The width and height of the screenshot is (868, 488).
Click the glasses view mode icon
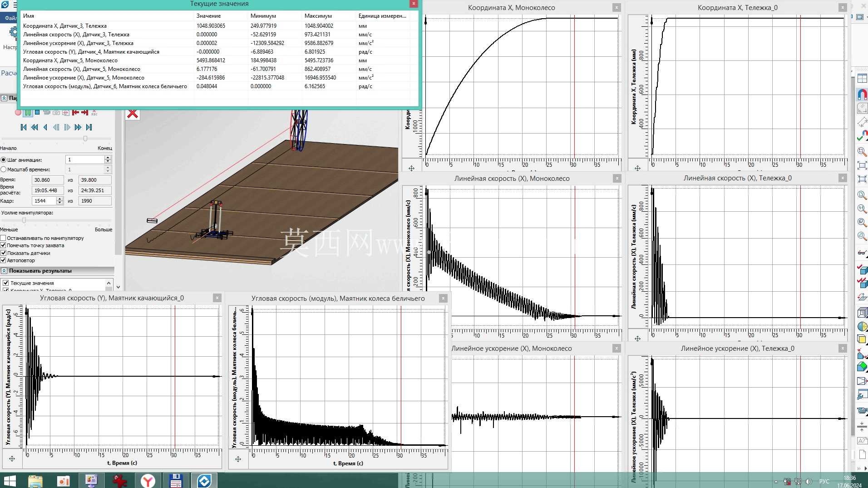click(862, 253)
